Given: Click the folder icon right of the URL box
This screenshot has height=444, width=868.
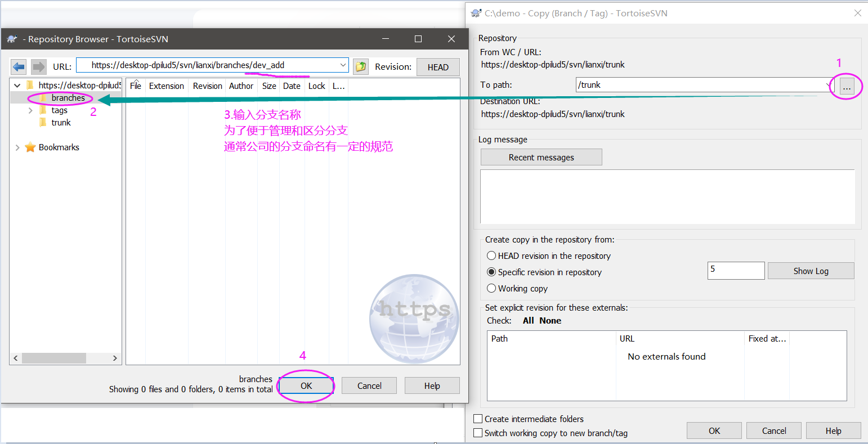Looking at the screenshot, I should 361,66.
